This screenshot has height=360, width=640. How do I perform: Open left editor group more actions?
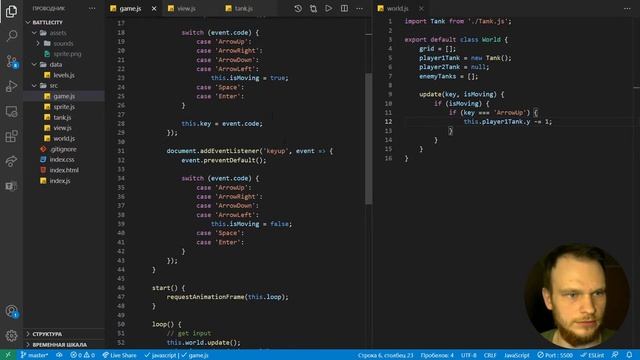coord(359,8)
